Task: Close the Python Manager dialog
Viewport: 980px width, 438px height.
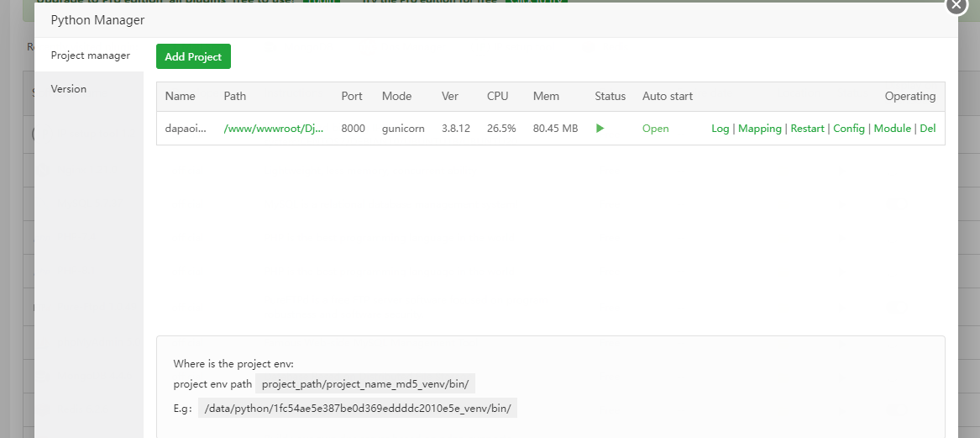Action: pyautogui.click(x=957, y=4)
